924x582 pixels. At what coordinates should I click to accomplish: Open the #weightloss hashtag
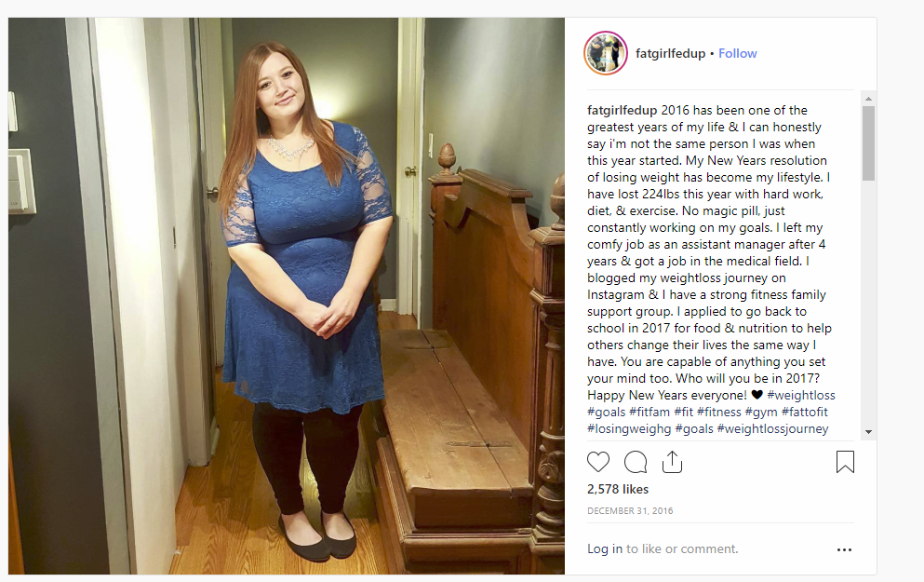point(801,395)
